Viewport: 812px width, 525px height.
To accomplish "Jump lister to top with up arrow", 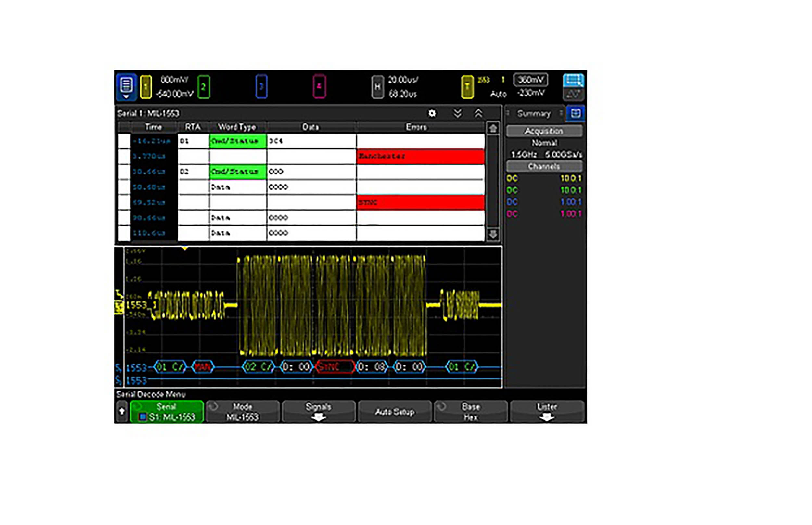I will pos(493,129).
